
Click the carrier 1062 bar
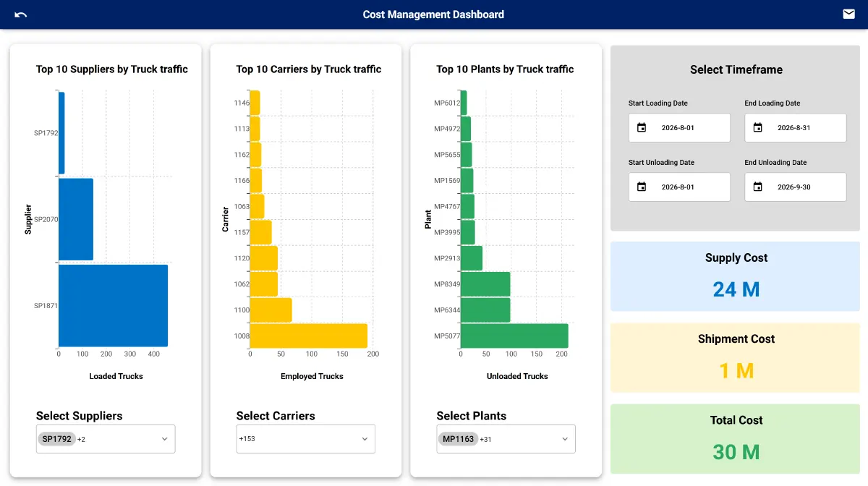click(264, 284)
